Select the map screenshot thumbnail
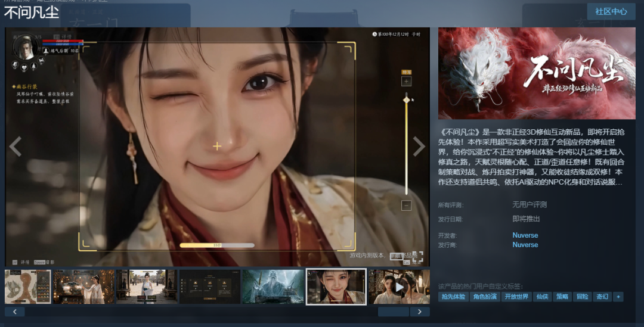644x327 pixels. coord(28,286)
